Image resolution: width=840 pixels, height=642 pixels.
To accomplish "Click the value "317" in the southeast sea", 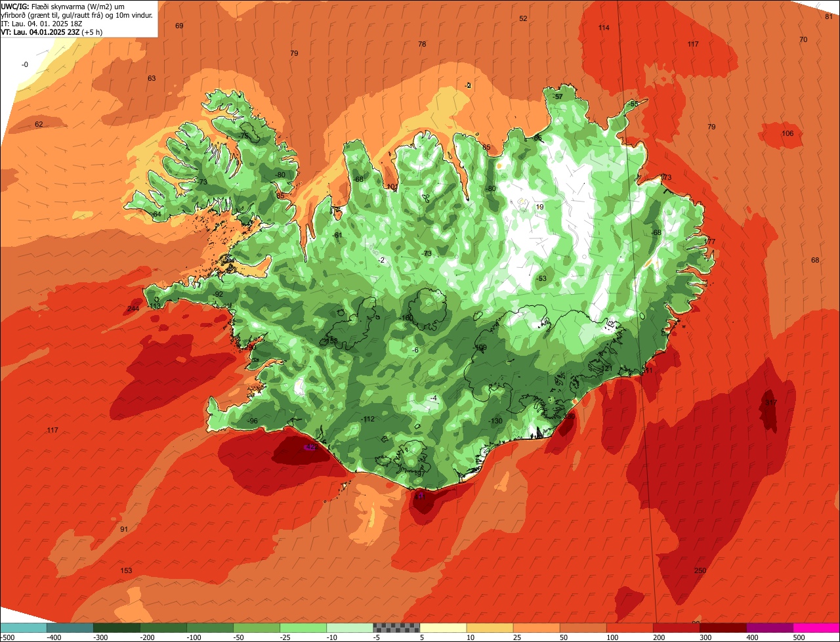I will click(x=770, y=402).
